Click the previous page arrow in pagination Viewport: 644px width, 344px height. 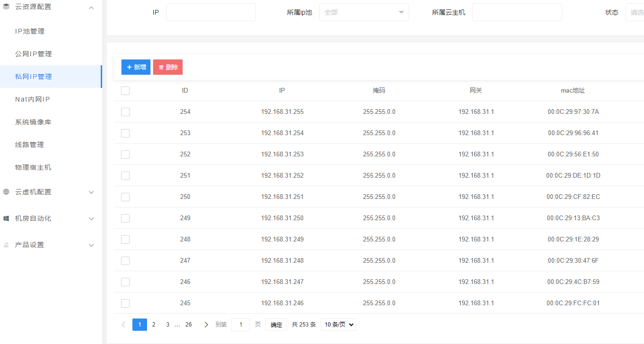click(123, 325)
